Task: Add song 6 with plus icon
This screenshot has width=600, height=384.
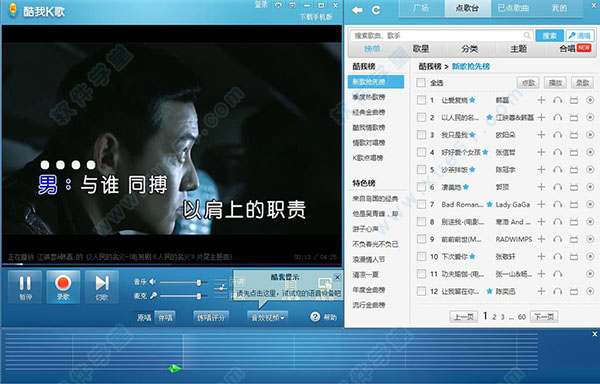Action: pos(541,187)
